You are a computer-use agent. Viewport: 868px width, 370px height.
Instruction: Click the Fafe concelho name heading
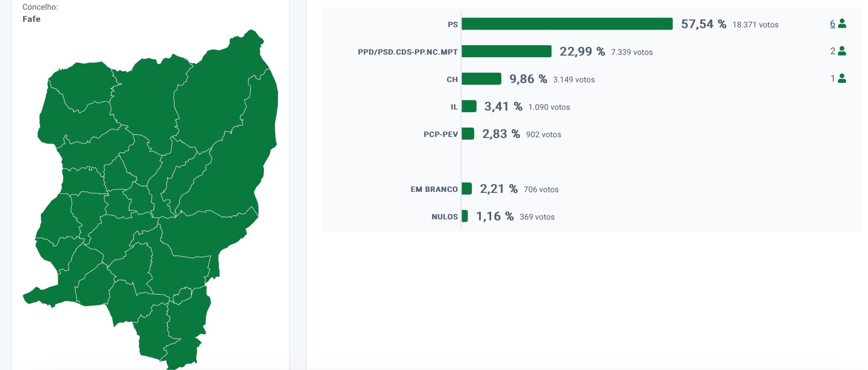pyautogui.click(x=31, y=19)
